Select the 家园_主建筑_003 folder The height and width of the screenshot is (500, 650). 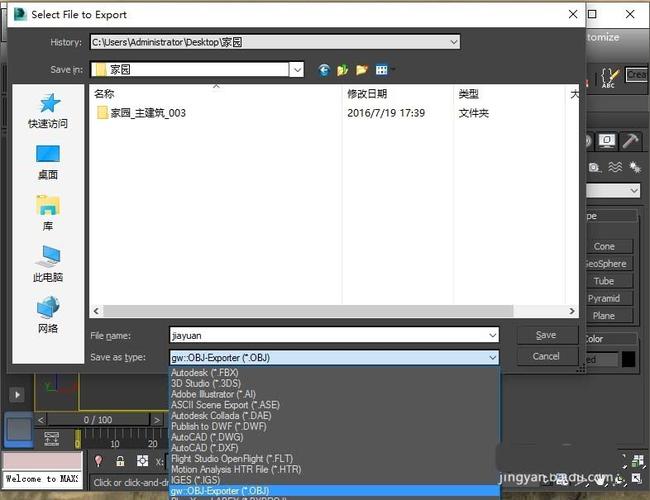[x=141, y=113]
